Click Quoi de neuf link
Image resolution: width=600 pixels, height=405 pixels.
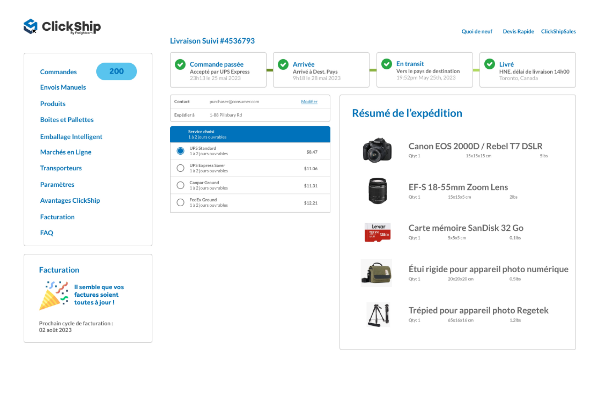(x=477, y=31)
